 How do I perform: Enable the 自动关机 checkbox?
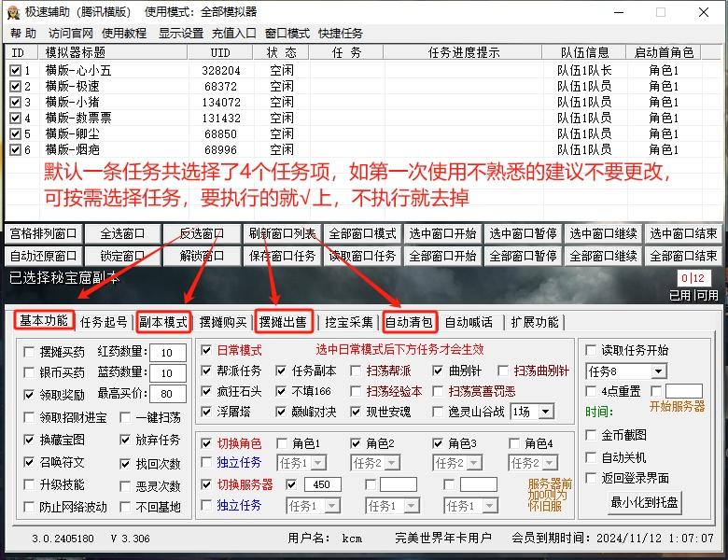(x=591, y=457)
